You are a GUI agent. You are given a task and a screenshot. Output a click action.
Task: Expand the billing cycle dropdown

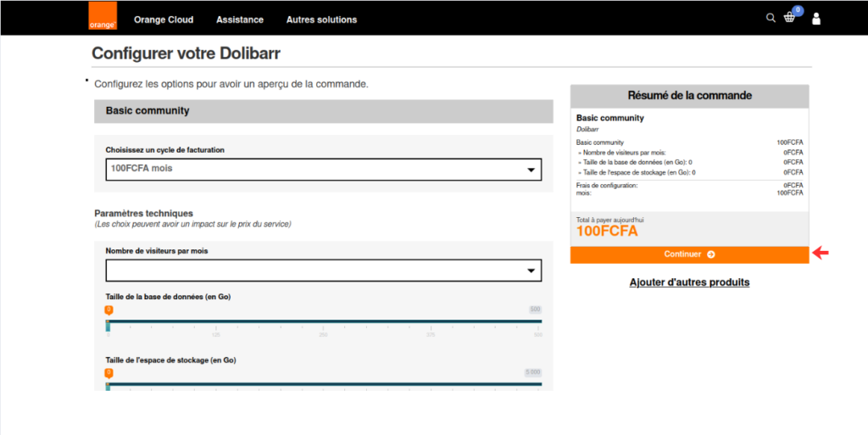coord(323,169)
